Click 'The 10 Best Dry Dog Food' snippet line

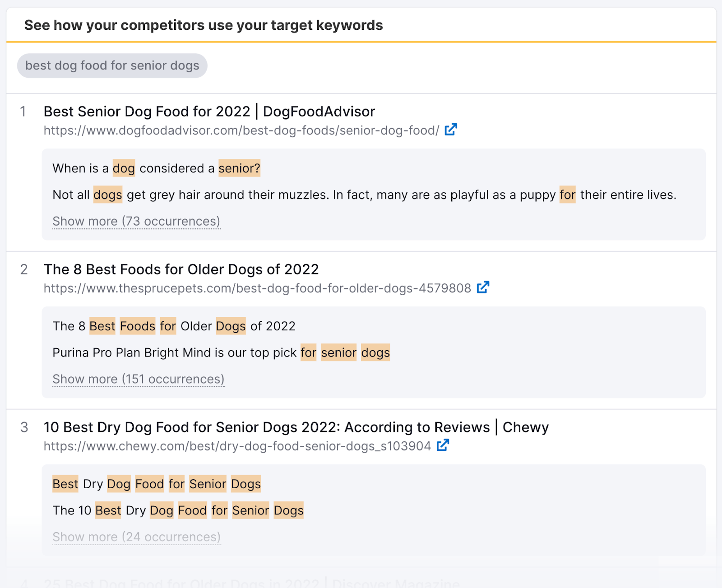click(x=178, y=510)
